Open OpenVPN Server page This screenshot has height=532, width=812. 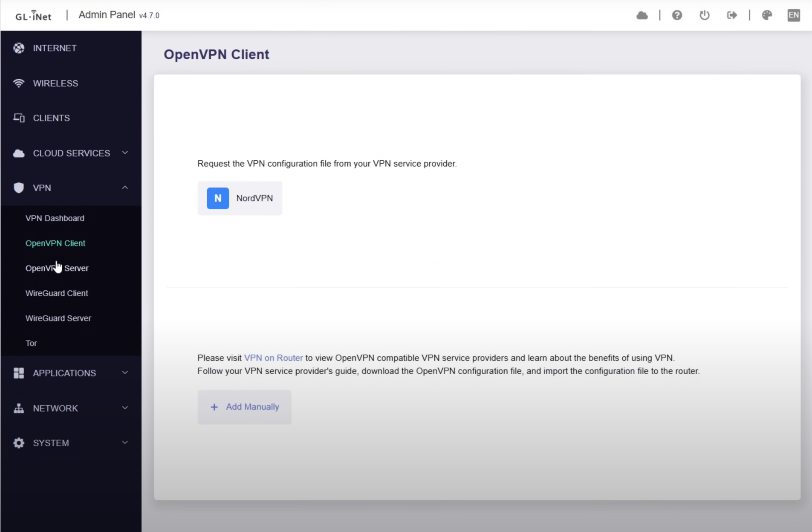pos(57,268)
